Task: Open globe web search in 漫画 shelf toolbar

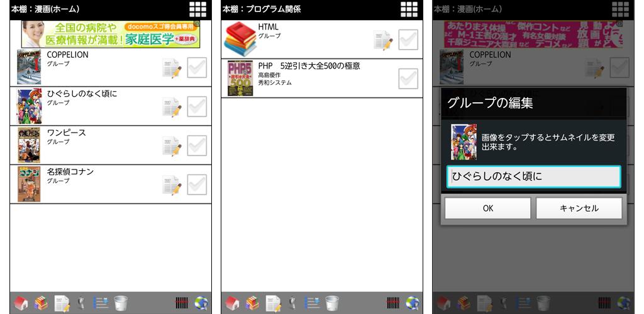Action: pyautogui.click(x=201, y=303)
